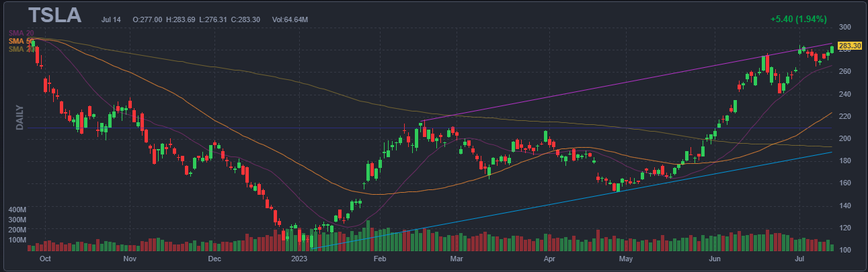Click the 220 price axis label

[x=844, y=117]
